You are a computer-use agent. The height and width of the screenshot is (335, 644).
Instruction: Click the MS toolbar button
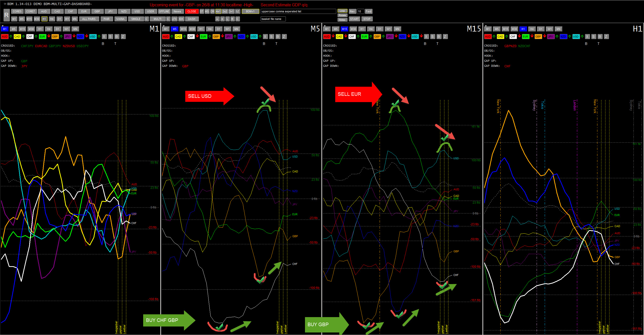207,11
